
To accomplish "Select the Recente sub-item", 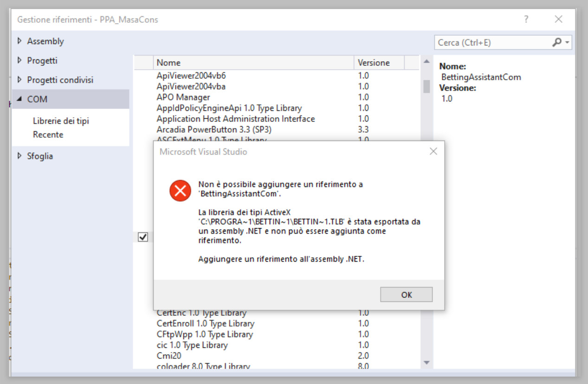I will tap(48, 135).
